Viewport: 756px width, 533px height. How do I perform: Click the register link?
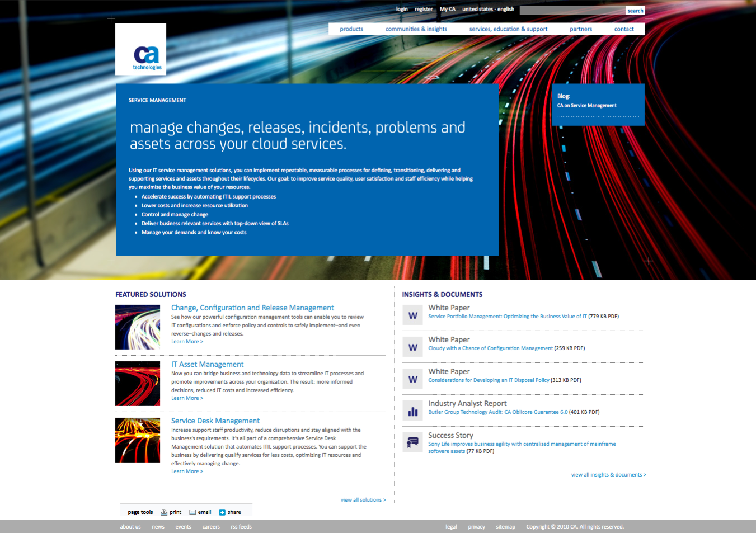tap(424, 9)
